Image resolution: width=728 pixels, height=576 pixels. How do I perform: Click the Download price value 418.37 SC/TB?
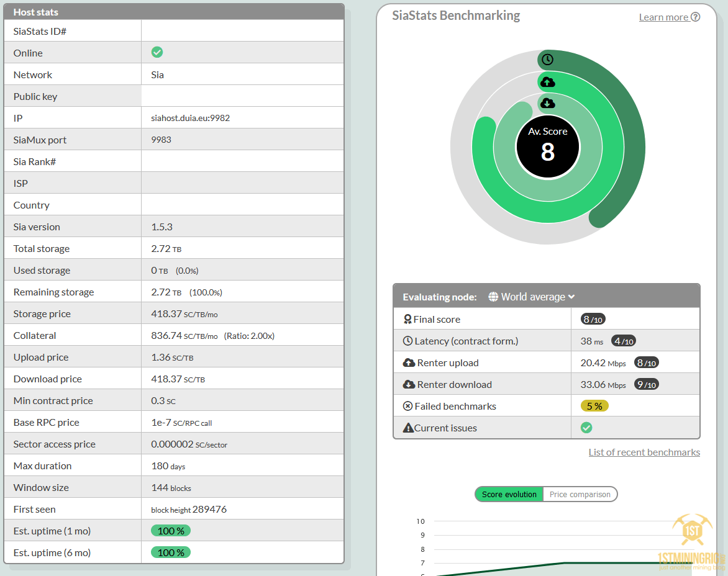pos(178,379)
